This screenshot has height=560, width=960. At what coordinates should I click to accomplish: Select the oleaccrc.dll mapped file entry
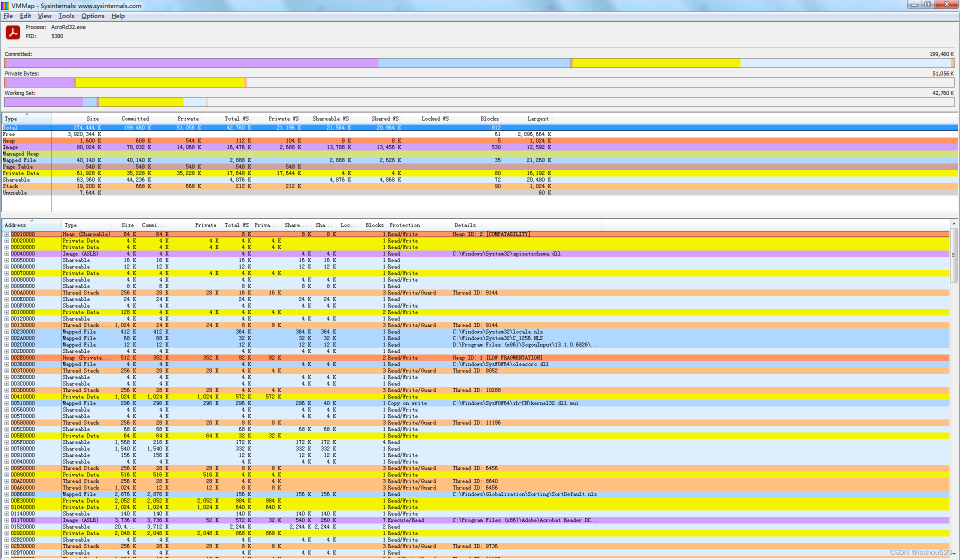500,364
